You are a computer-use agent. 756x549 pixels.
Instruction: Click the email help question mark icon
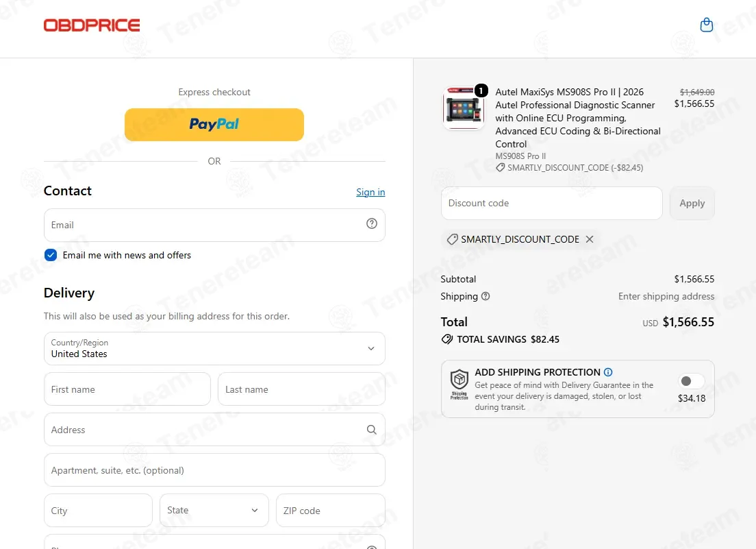pyautogui.click(x=371, y=223)
